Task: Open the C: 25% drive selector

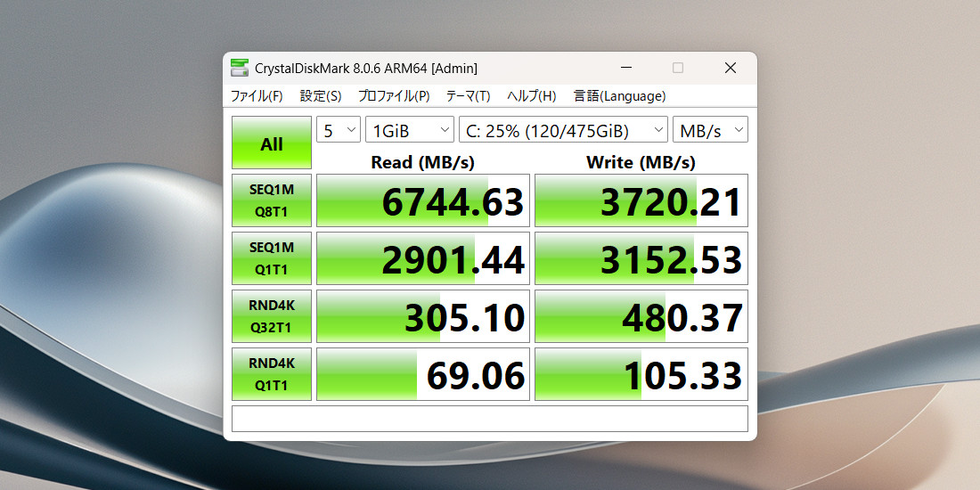Action: tap(563, 130)
